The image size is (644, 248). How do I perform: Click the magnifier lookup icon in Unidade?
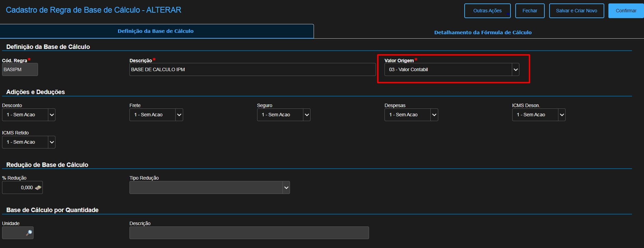click(x=29, y=233)
